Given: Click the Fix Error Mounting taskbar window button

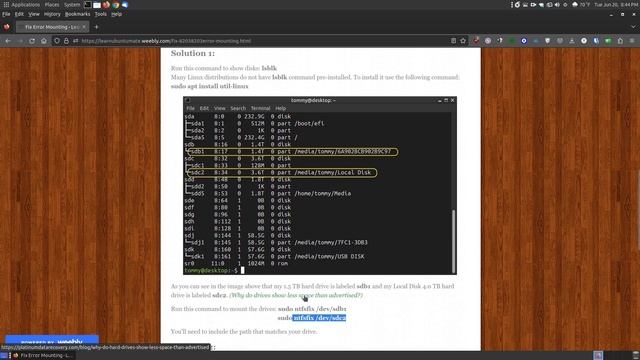Looking at the screenshot, I should pos(42,356).
